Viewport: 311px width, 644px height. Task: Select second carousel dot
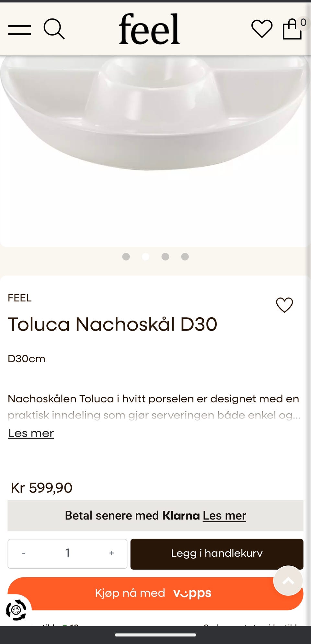click(146, 257)
